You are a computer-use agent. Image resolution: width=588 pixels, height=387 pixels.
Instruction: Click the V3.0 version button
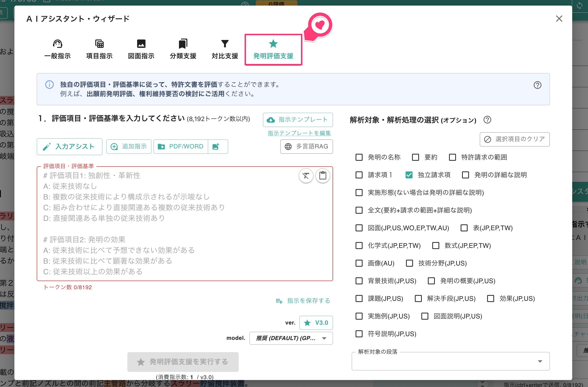click(316, 323)
